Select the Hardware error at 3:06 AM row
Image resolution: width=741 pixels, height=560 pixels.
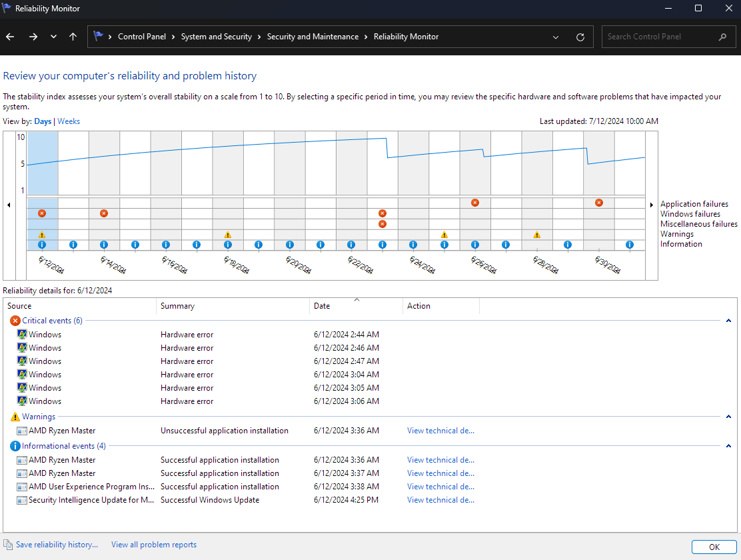pyautogui.click(x=370, y=401)
